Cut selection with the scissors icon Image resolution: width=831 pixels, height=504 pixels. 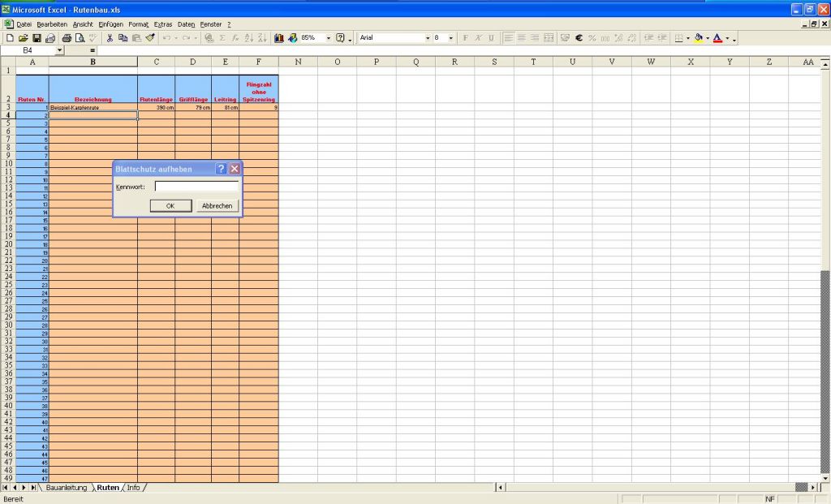point(110,38)
